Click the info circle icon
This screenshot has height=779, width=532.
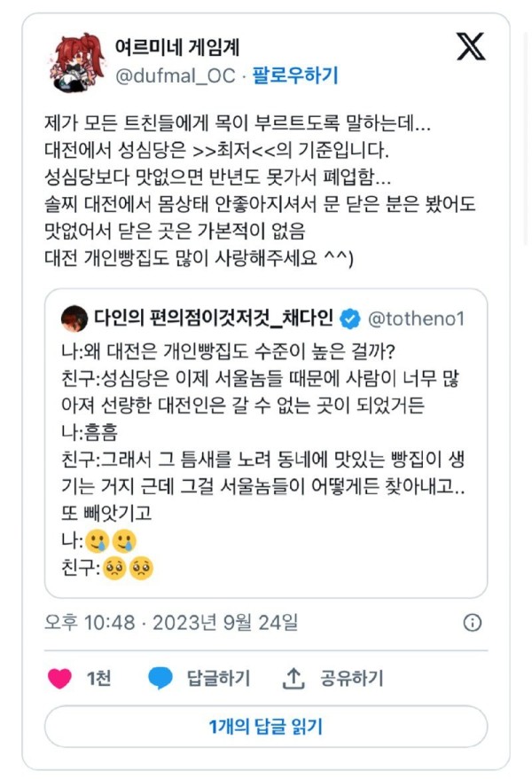[473, 622]
